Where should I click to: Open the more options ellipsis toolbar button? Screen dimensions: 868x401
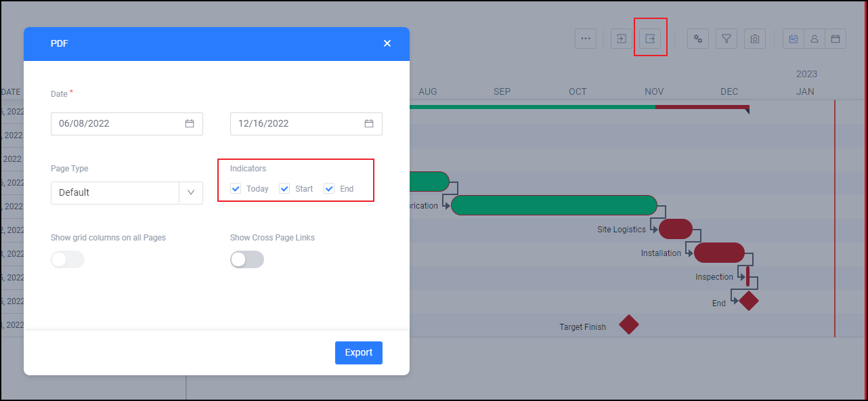click(x=586, y=39)
